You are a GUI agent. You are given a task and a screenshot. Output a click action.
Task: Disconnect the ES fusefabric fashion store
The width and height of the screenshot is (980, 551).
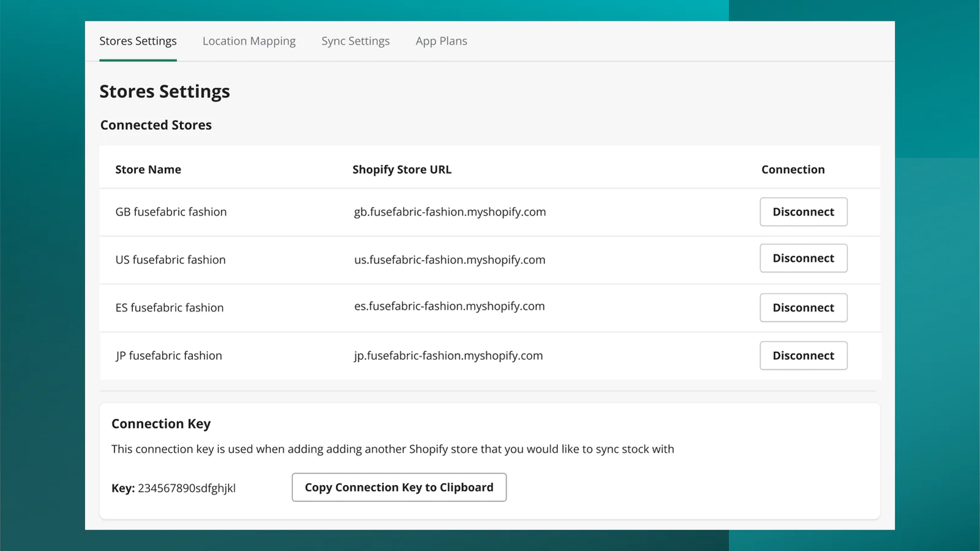pyautogui.click(x=803, y=307)
